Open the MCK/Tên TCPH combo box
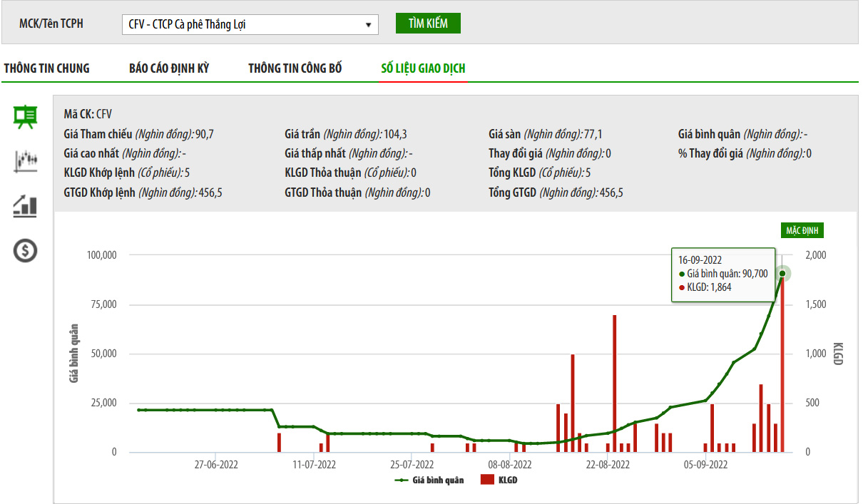 250,24
